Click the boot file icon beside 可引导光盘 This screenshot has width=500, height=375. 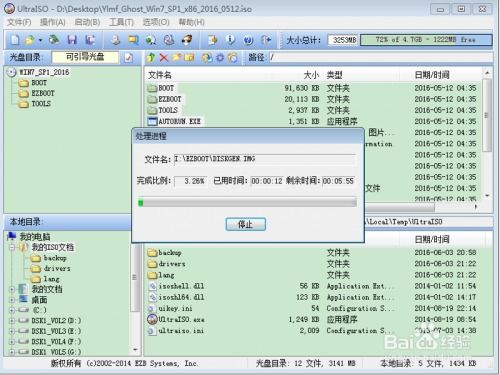[x=128, y=58]
